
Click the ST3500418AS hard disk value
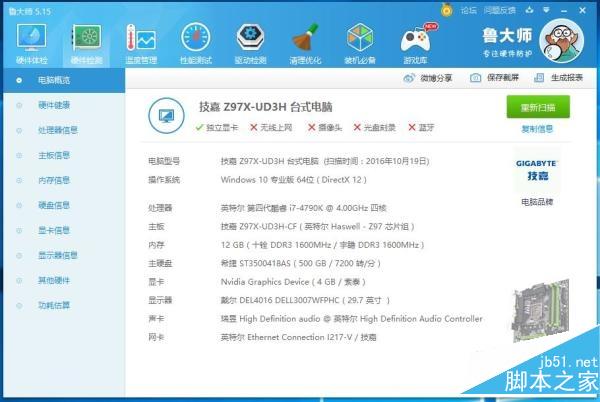pos(300,263)
